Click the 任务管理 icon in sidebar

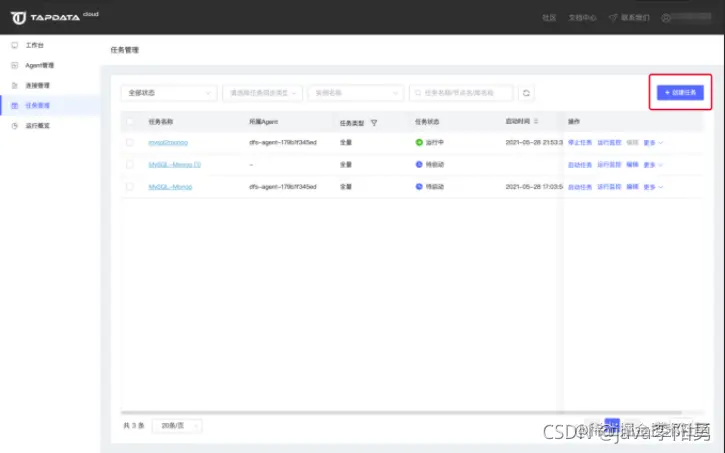(x=14, y=105)
